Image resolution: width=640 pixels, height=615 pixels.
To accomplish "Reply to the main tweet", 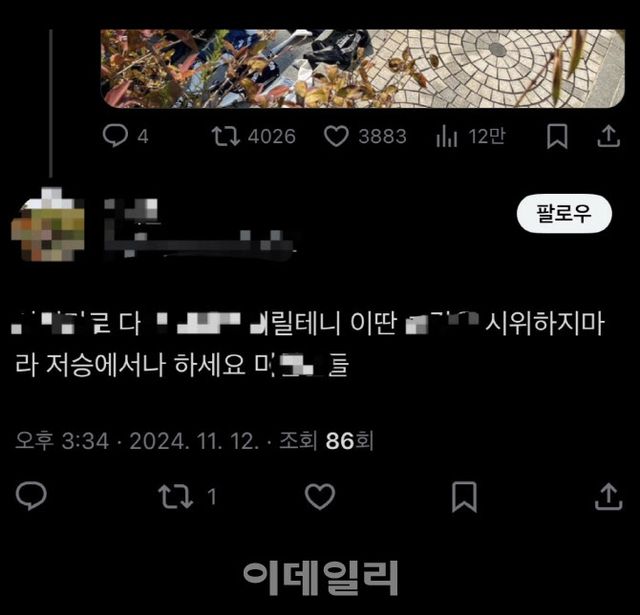I will tap(31, 495).
